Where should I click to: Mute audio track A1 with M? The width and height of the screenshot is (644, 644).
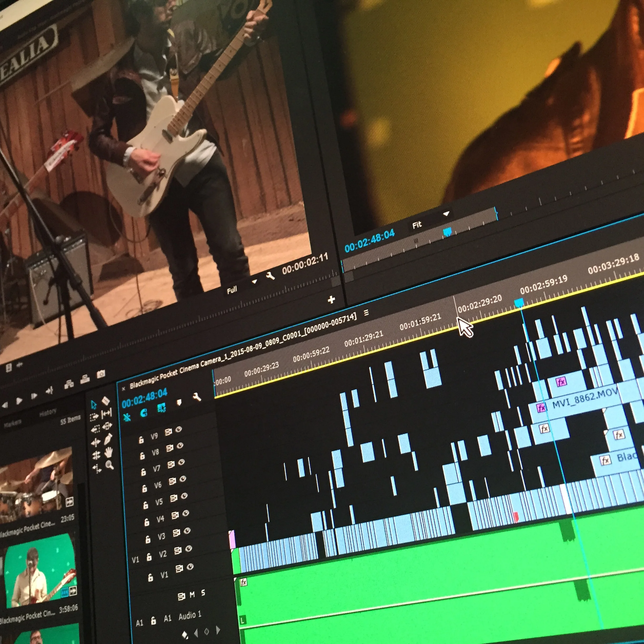pyautogui.click(x=192, y=595)
